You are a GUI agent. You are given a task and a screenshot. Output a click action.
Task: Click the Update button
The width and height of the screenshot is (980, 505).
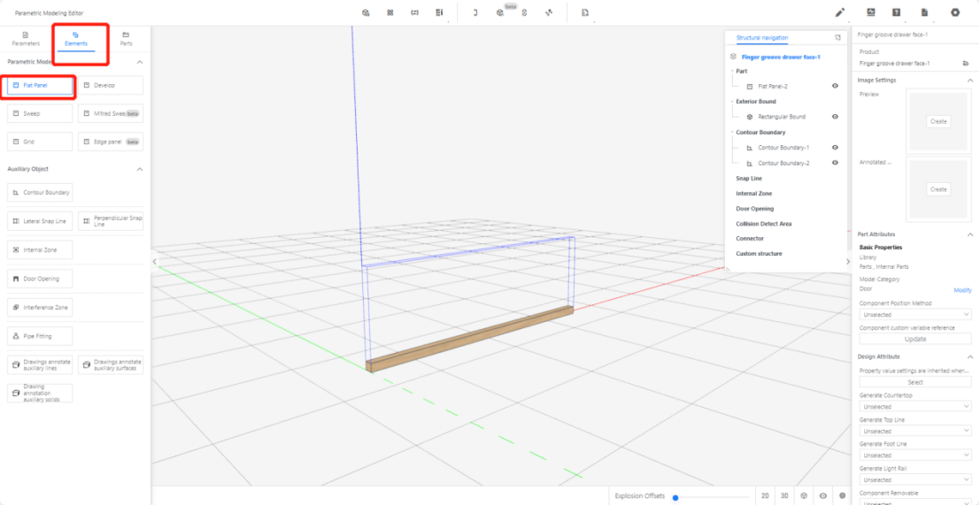click(915, 339)
